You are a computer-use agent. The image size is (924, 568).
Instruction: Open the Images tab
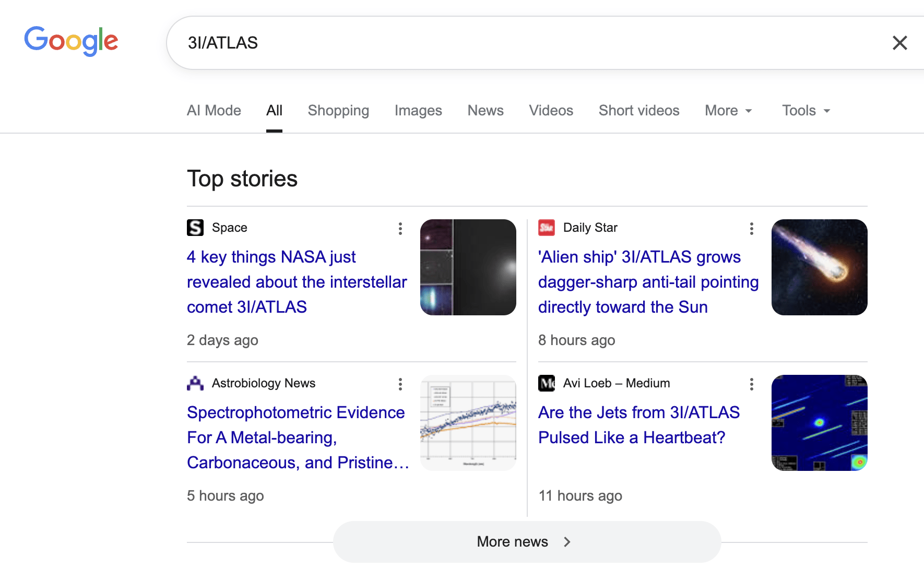coord(418,111)
